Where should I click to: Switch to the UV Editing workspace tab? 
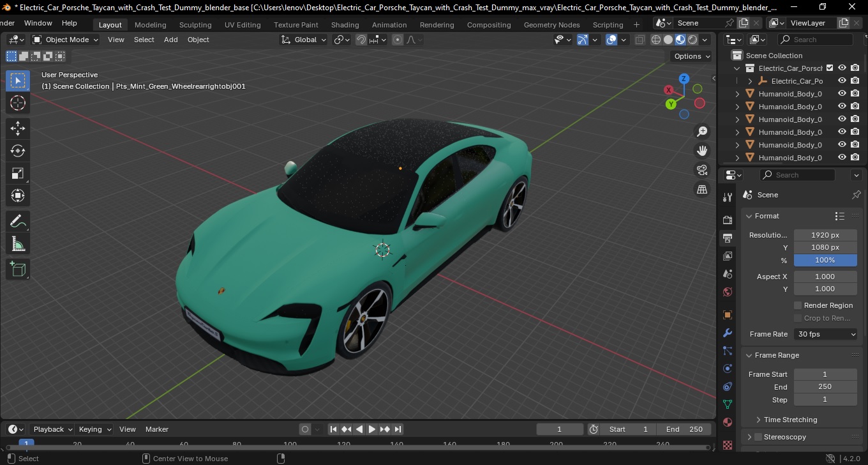[243, 25]
